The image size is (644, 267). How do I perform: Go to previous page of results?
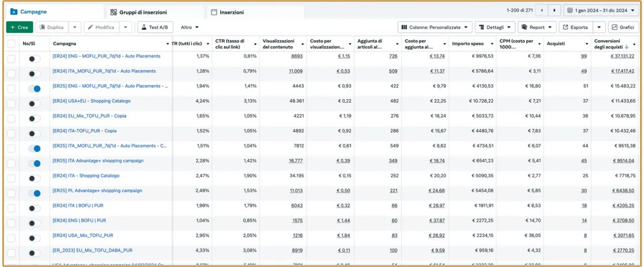[543, 11]
